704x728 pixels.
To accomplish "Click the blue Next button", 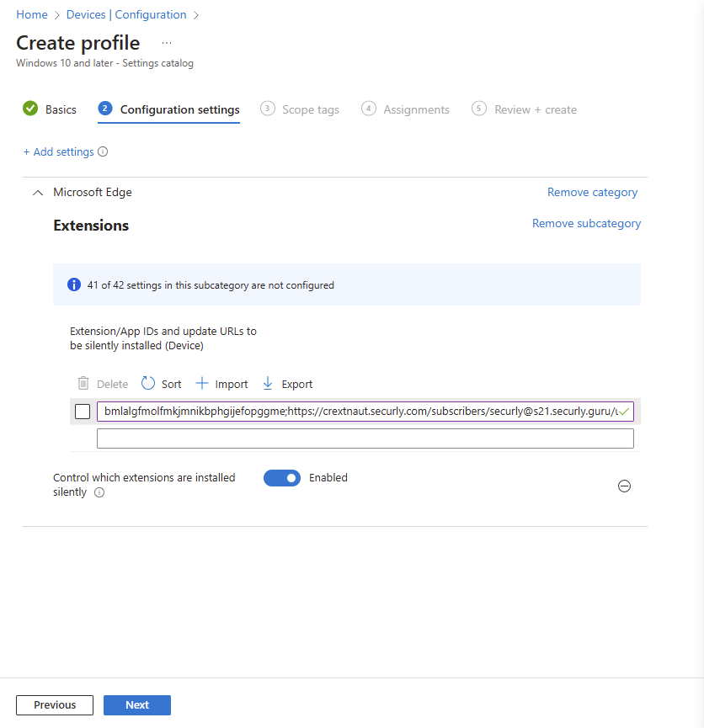I will (x=137, y=704).
